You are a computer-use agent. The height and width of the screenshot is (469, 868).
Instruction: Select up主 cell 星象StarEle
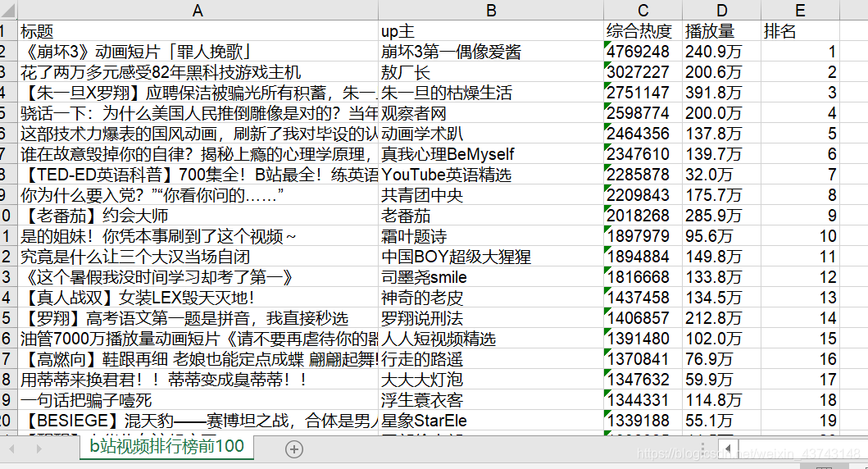click(x=491, y=421)
